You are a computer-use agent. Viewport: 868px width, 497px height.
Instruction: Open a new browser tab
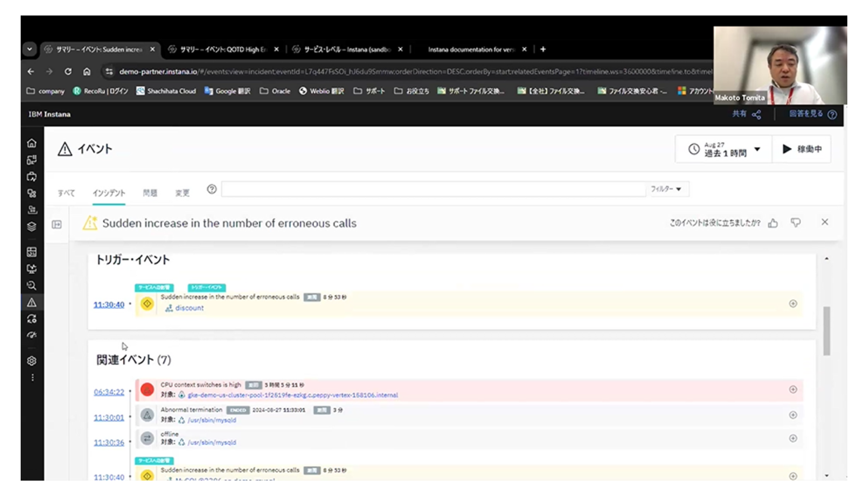[543, 49]
